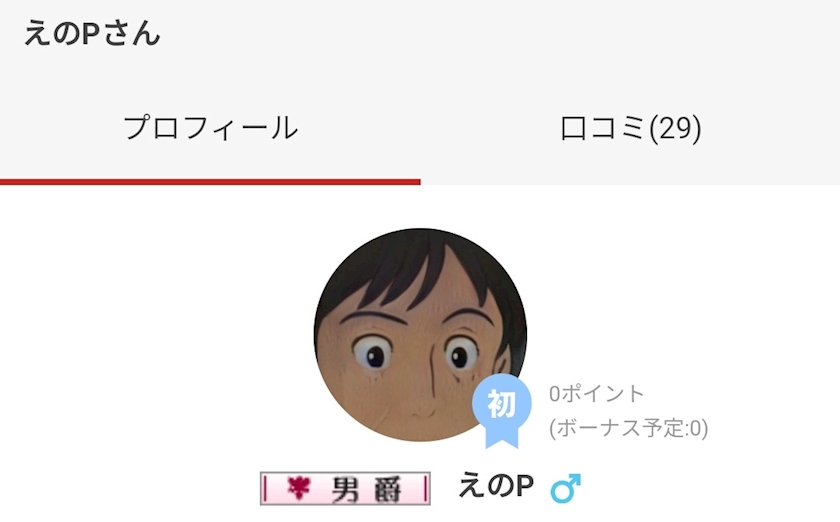Image resolution: width=840 pixels, height=522 pixels.
Task: Click the red underline beneath プロフィール
Action: coord(210,182)
